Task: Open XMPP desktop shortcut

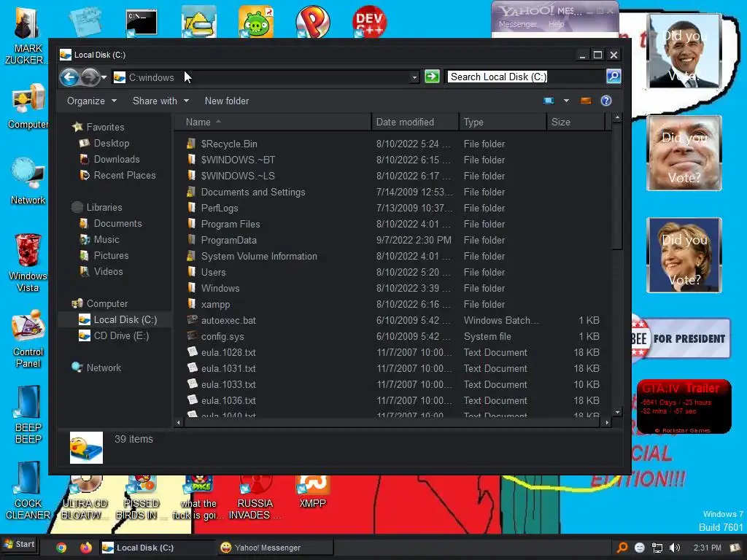Action: (312, 491)
